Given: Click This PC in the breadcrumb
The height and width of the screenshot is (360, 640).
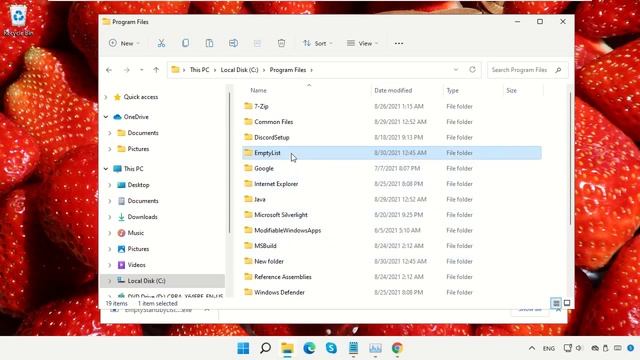Looking at the screenshot, I should (x=199, y=70).
